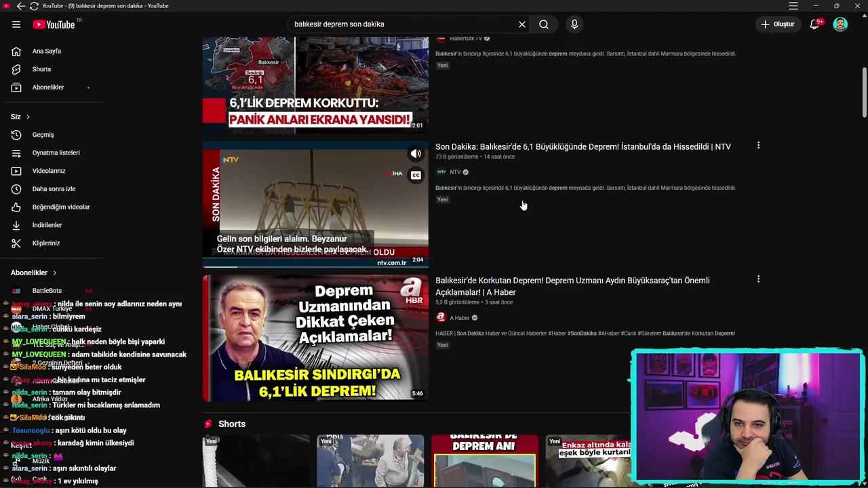Start voice search with the microphone

pyautogui.click(x=574, y=24)
